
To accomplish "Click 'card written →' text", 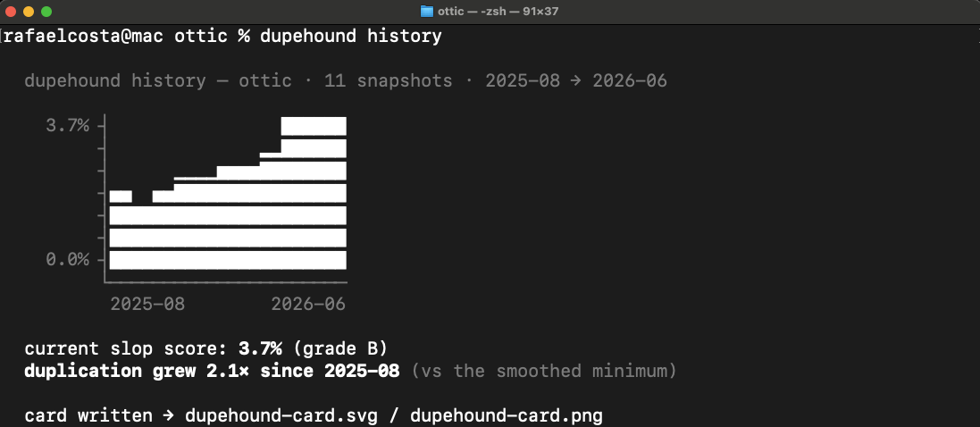I will click(x=99, y=415).
